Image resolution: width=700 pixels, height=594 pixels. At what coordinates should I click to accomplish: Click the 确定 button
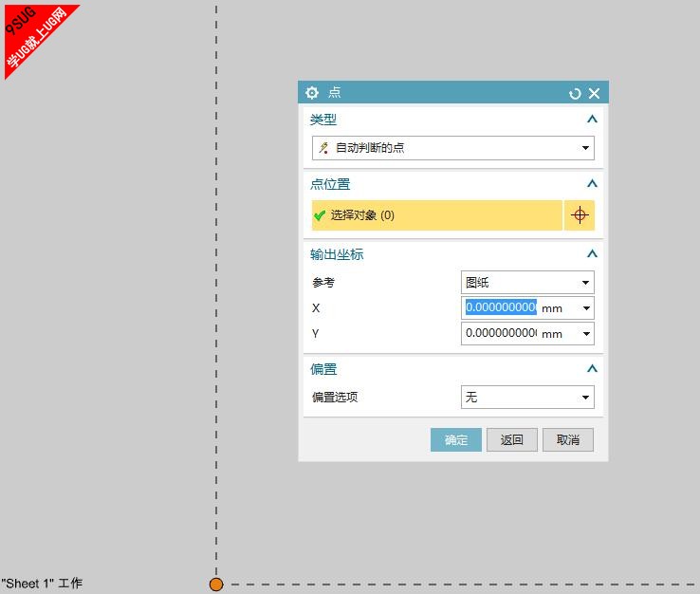tap(456, 440)
